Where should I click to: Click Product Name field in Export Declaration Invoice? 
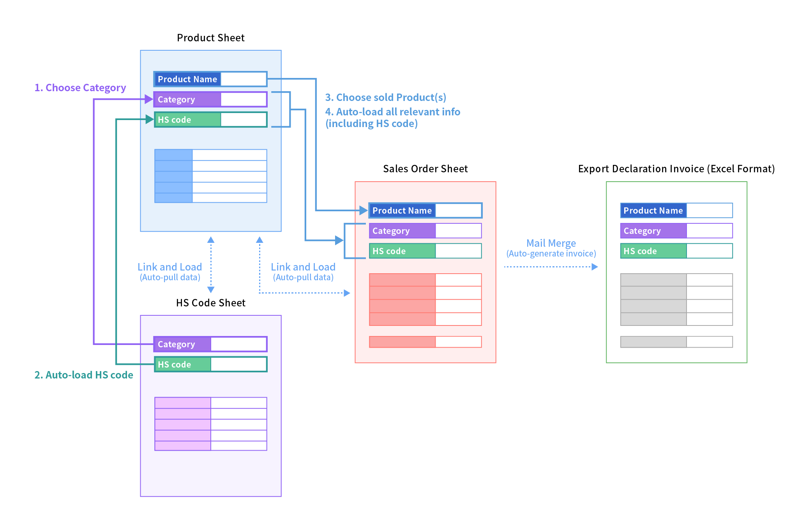coord(676,210)
